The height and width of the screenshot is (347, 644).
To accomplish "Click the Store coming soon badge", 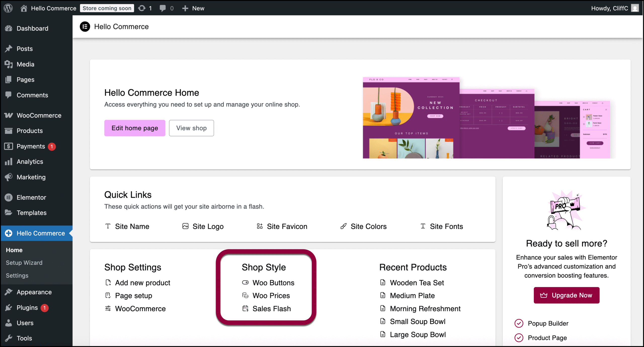I will point(107,8).
